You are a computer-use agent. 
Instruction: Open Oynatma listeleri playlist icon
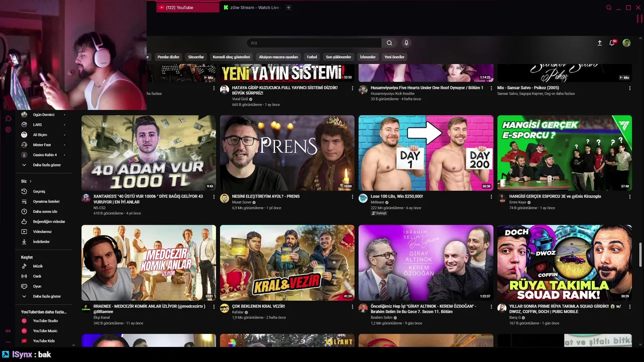tap(24, 202)
